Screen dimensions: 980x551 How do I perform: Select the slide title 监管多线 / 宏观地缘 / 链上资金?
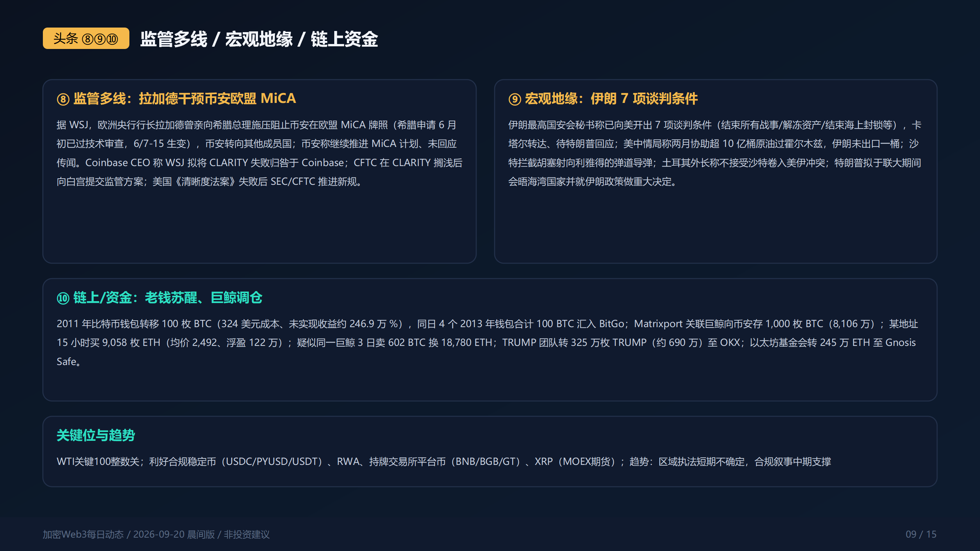[259, 39]
